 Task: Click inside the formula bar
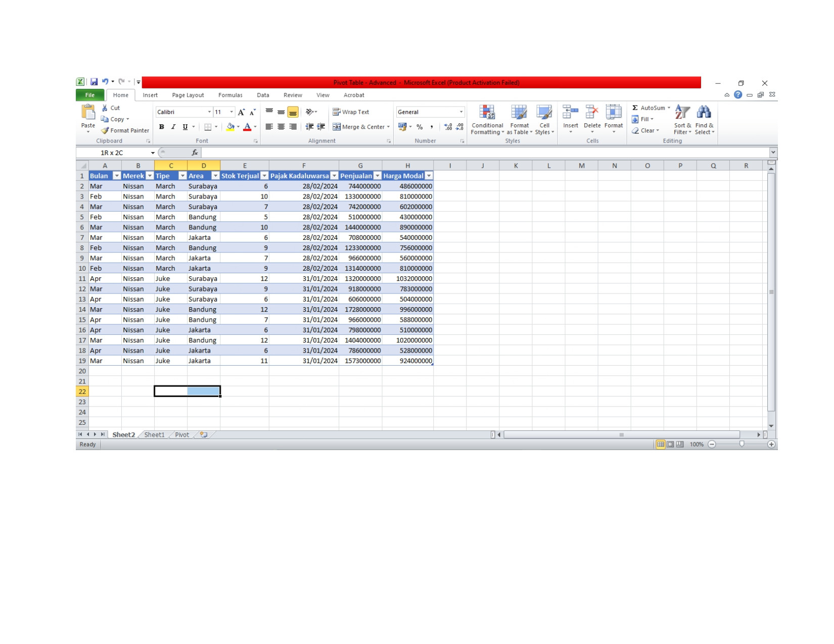(x=485, y=153)
